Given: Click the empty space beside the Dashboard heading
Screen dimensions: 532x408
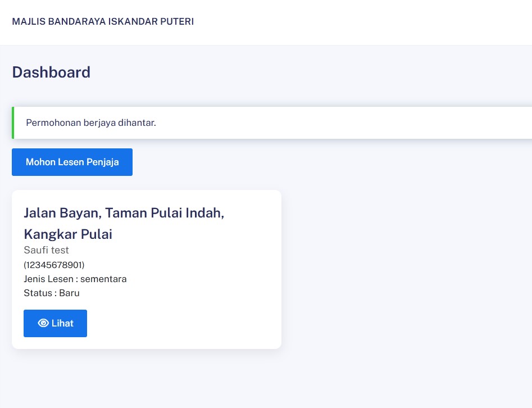Looking at the screenshot, I should pyautogui.click(x=309, y=72).
